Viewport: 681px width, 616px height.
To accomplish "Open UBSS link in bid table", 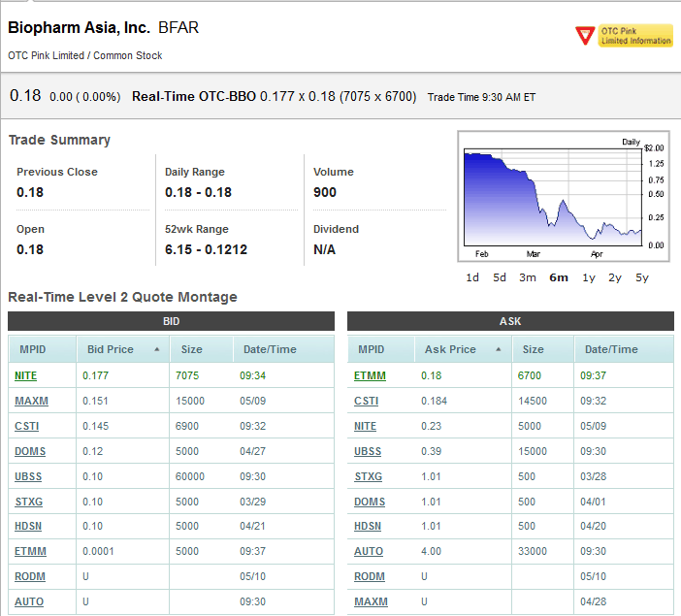I will (29, 475).
